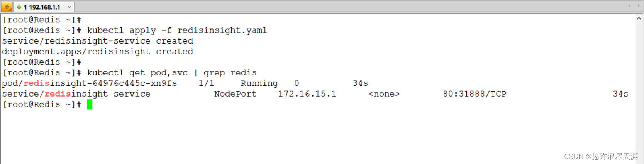
Task: Click the CSDN watermark text
Action: coord(601,156)
